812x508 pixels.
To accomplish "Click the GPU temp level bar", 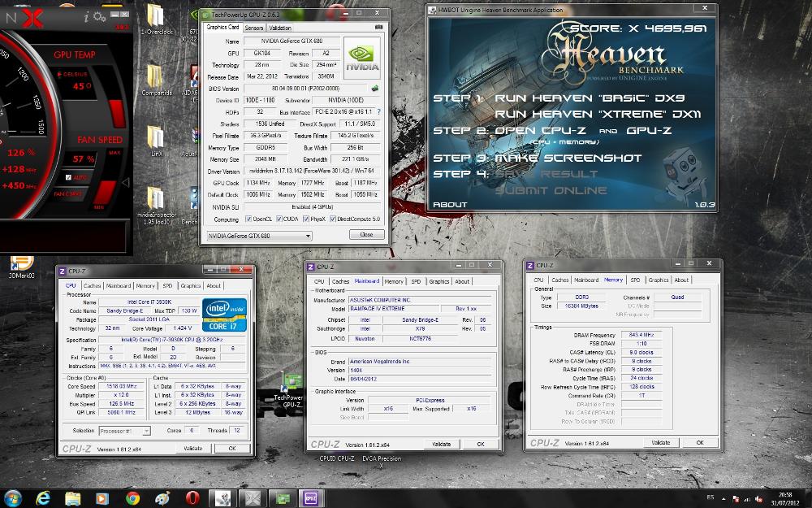I will (x=117, y=113).
